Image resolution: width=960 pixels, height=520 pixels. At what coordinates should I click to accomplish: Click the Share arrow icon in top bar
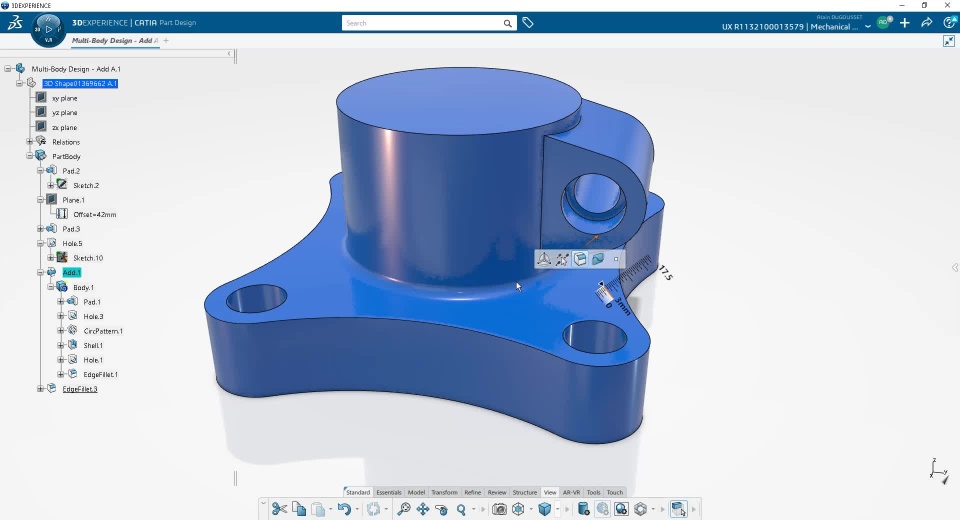click(x=927, y=23)
